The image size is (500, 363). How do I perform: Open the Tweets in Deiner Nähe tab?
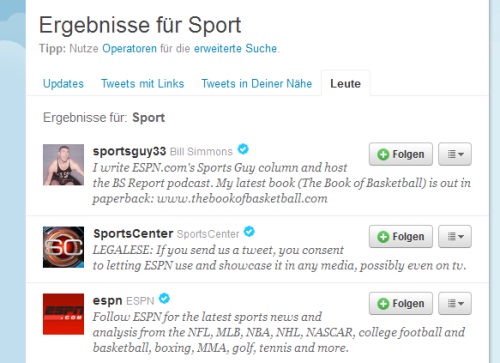pyautogui.click(x=257, y=83)
